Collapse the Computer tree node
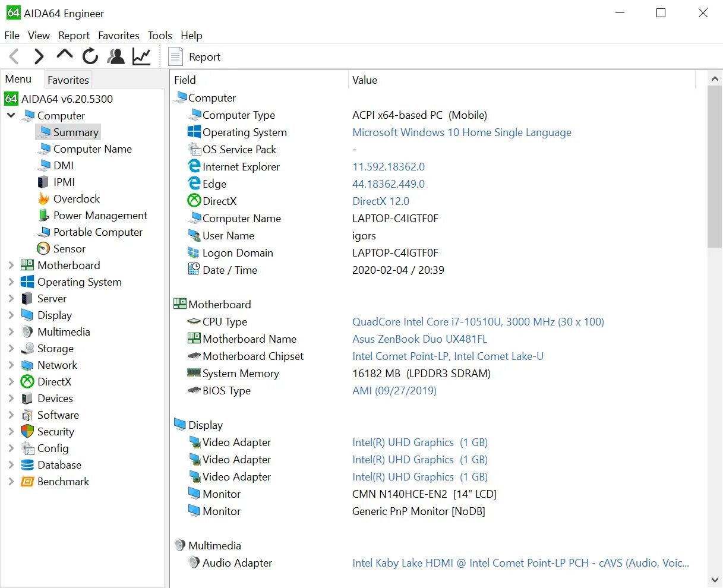 click(11, 115)
